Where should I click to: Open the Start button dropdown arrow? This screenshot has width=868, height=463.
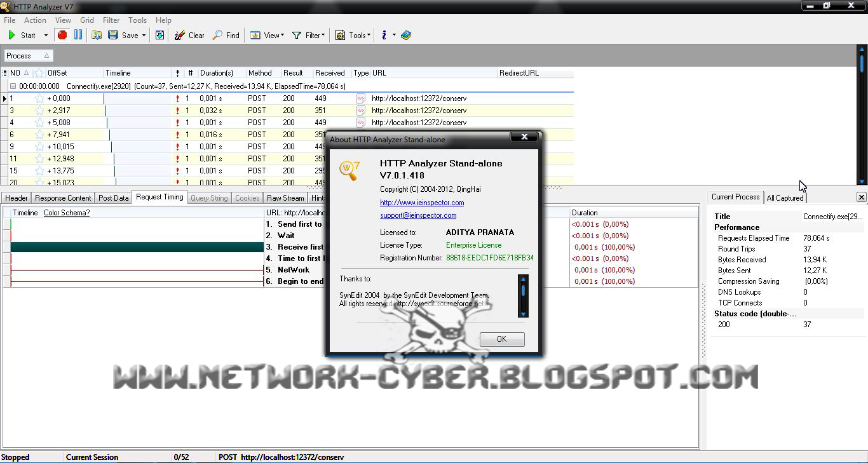pyautogui.click(x=46, y=36)
